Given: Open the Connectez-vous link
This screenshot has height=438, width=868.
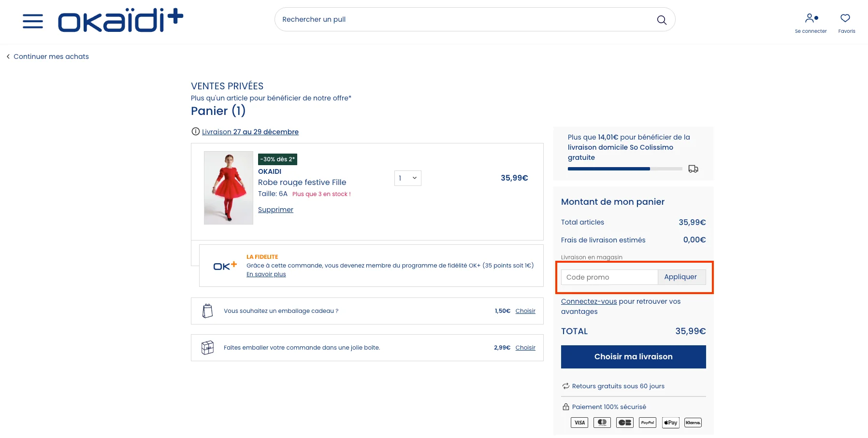Looking at the screenshot, I should pyautogui.click(x=589, y=301).
